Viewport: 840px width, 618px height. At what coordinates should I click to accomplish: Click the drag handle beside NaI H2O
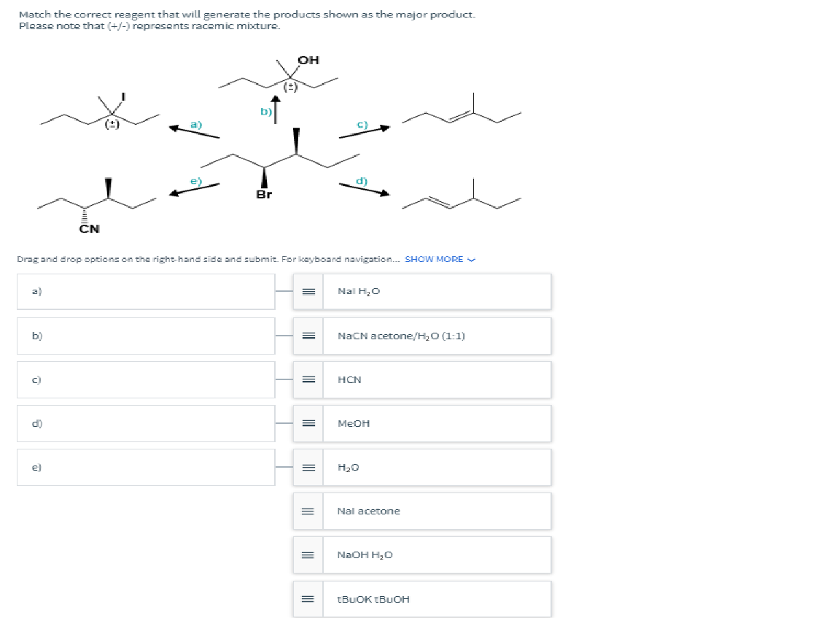pos(308,291)
